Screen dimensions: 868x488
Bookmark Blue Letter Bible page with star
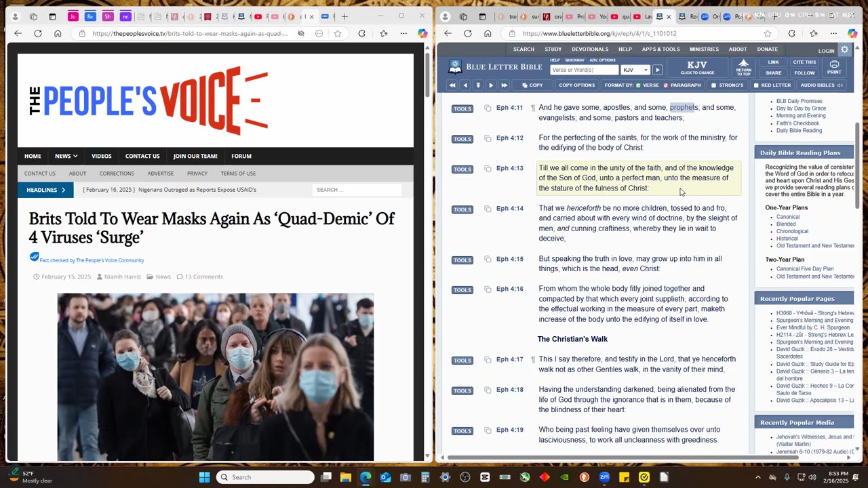pos(768,33)
